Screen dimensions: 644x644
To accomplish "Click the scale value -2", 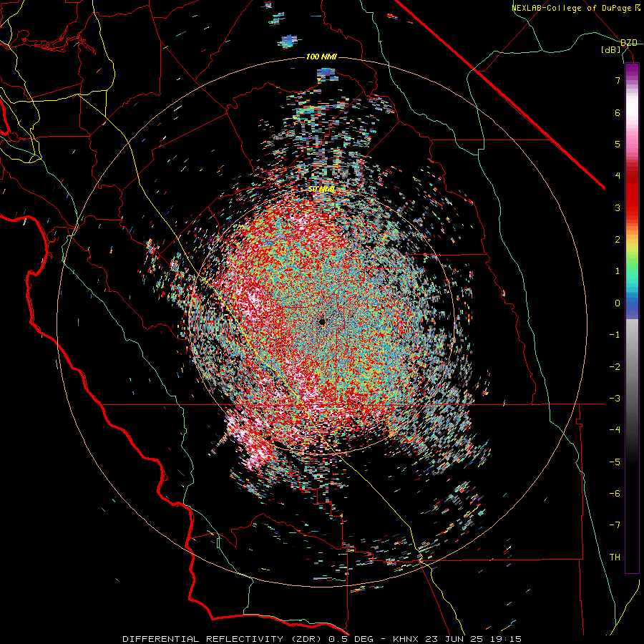I will (615, 367).
